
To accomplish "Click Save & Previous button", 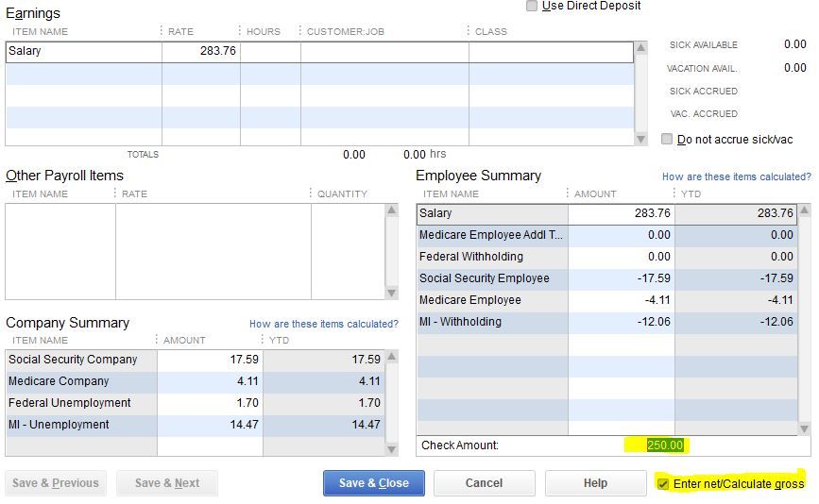I will pyautogui.click(x=56, y=483).
